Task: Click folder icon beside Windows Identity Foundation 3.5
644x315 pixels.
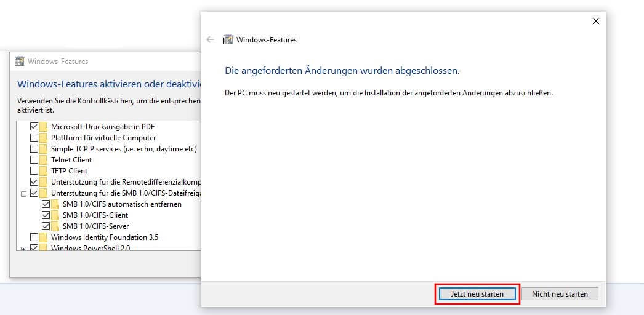Action: [44, 237]
